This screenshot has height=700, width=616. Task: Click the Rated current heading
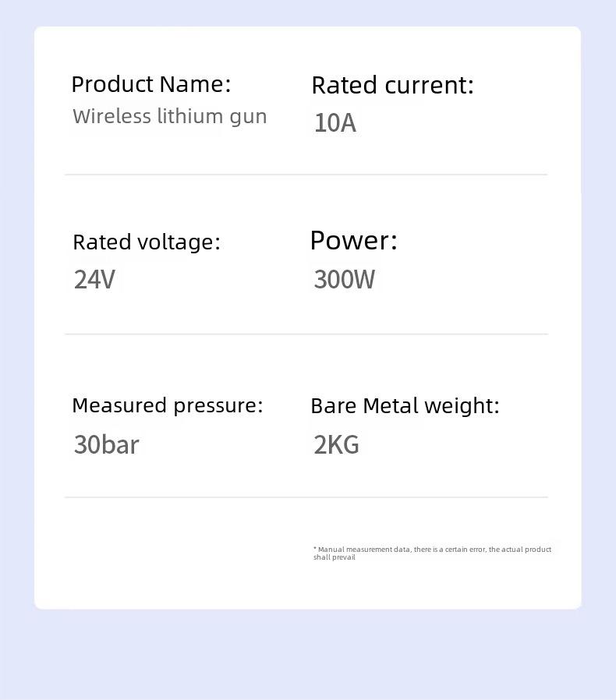393,85
